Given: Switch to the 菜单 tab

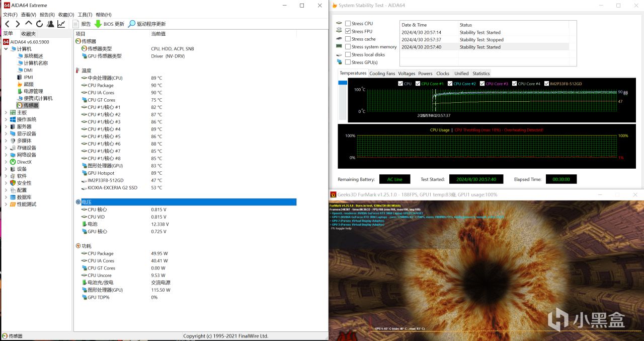Looking at the screenshot, I should [9, 33].
